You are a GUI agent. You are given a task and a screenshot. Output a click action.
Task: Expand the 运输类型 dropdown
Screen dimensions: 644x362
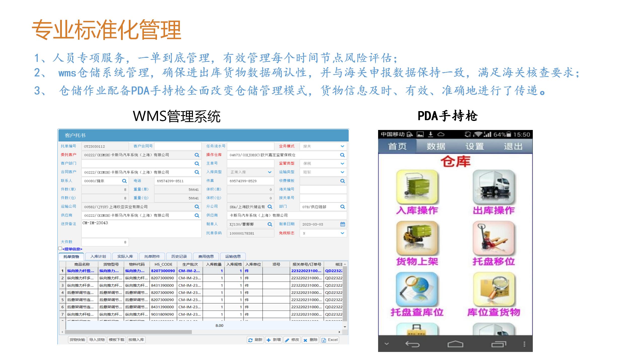342,172
